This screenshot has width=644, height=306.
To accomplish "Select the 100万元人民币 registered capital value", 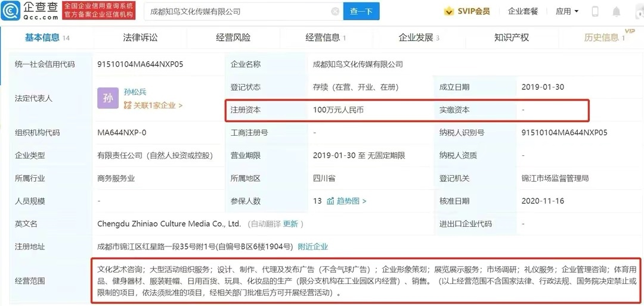I will coord(339,110).
